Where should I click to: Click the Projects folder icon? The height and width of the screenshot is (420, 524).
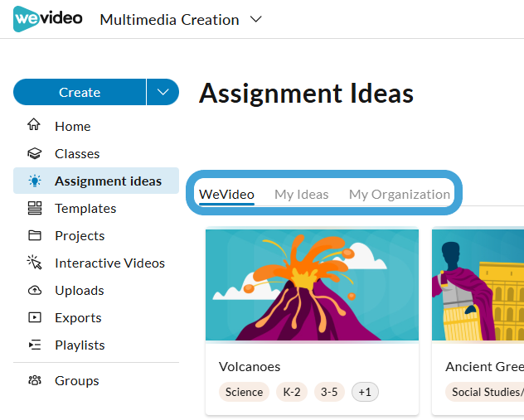click(35, 235)
